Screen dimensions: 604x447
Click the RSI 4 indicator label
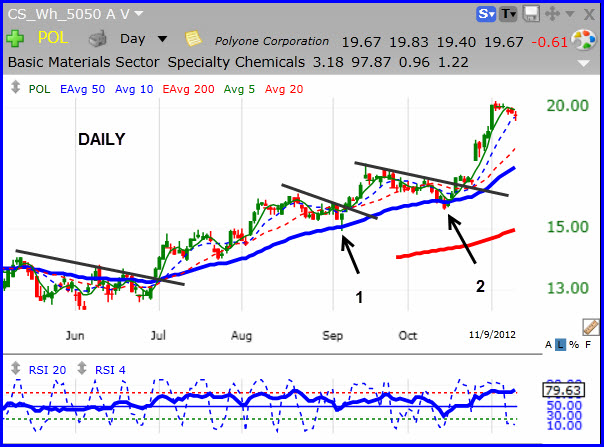110,370
